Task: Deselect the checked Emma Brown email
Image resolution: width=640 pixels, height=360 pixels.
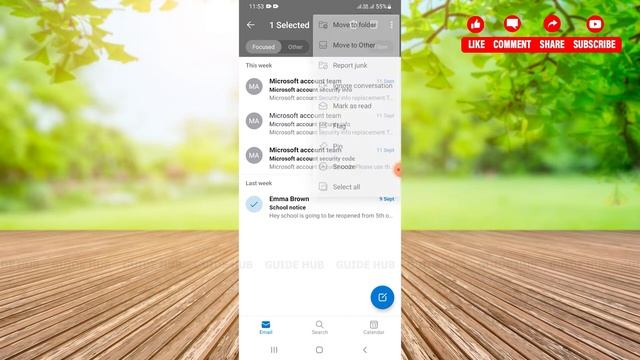Action: pyautogui.click(x=254, y=204)
